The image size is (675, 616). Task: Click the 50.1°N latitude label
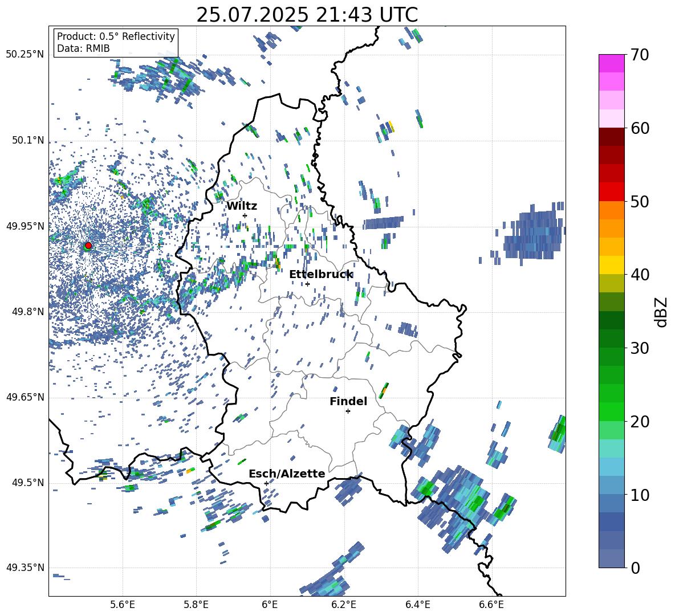tap(28, 140)
